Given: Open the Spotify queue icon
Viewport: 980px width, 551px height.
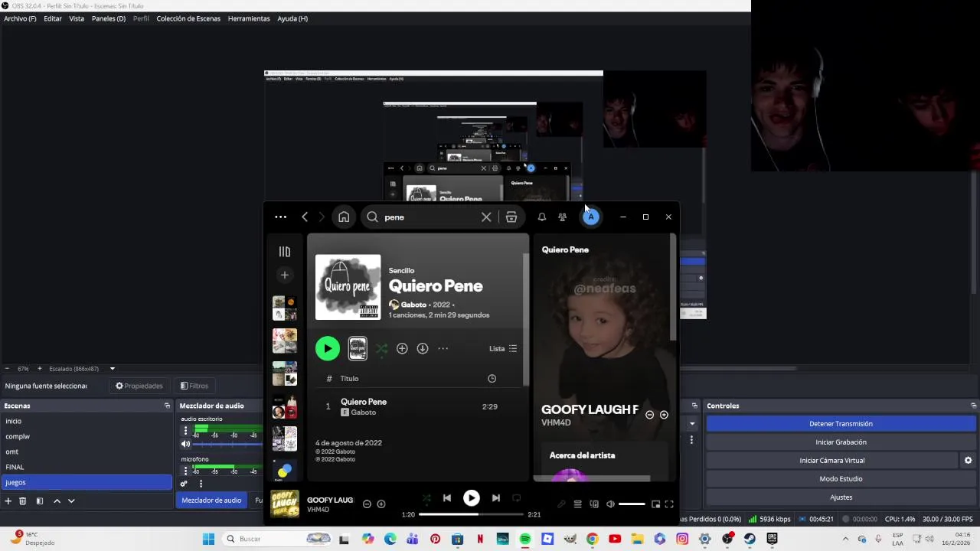Looking at the screenshot, I should click(x=578, y=504).
